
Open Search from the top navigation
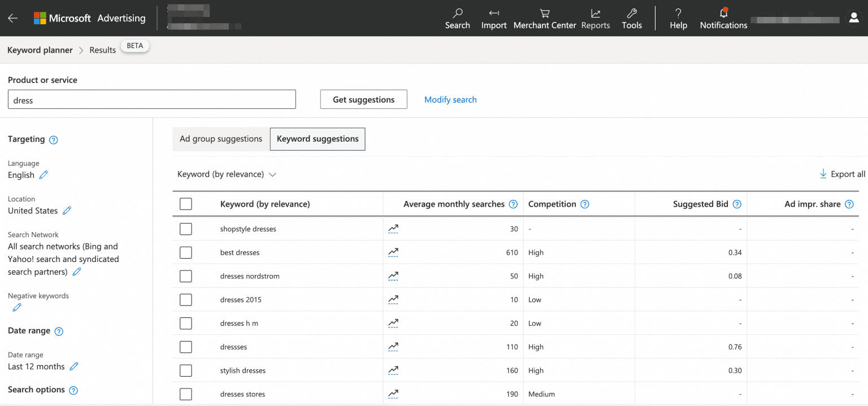(457, 18)
